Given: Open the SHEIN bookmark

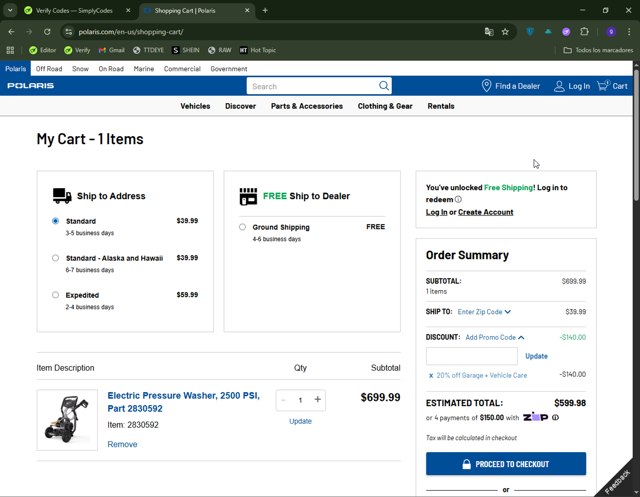Looking at the screenshot, I should pos(186,50).
